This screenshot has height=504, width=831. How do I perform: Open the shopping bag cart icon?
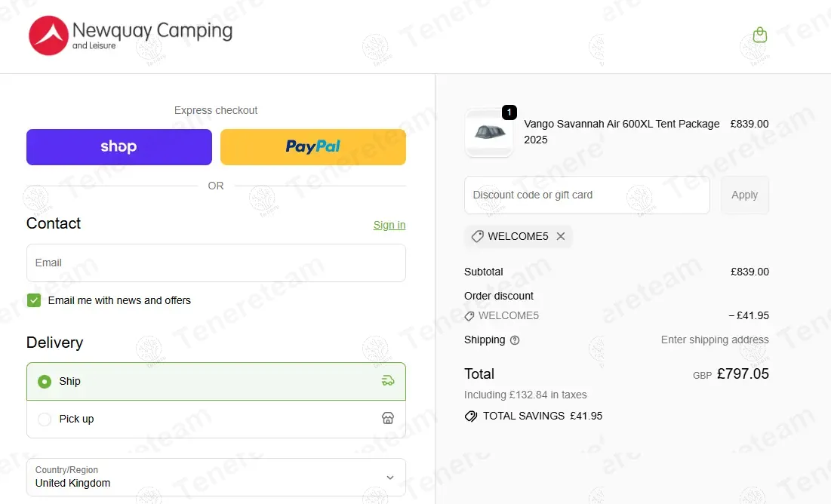760,35
